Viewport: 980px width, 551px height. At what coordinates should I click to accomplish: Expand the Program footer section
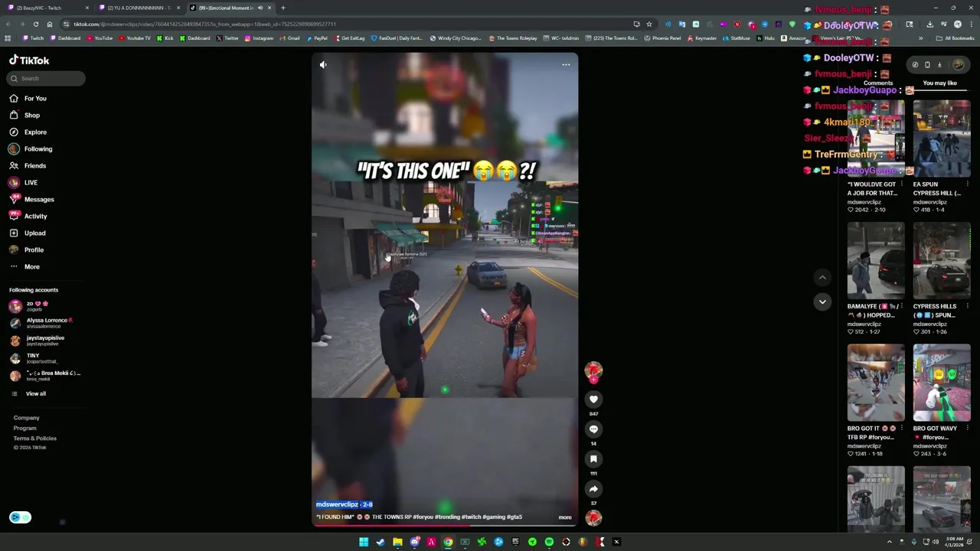[x=24, y=429]
